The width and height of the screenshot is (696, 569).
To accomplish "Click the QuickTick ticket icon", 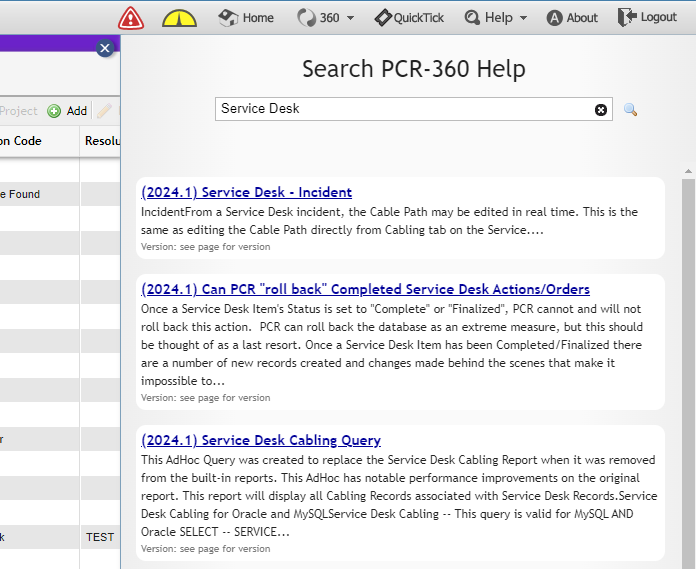I will [383, 18].
